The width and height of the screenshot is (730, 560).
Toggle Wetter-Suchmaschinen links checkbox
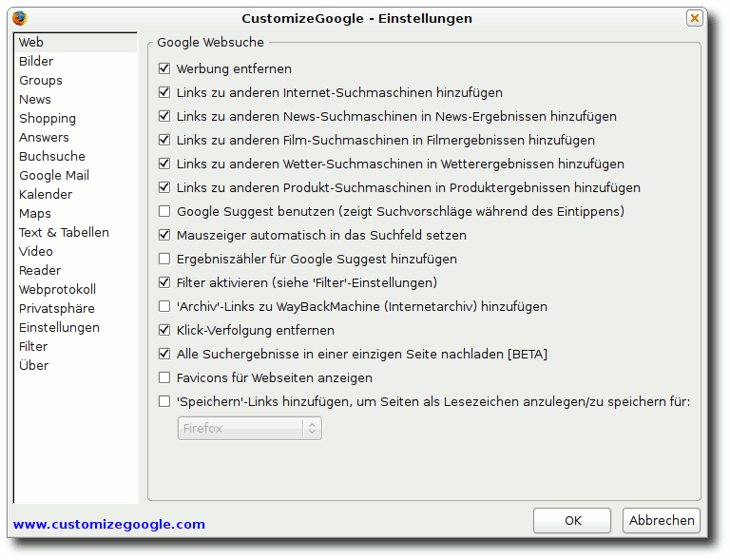[164, 164]
